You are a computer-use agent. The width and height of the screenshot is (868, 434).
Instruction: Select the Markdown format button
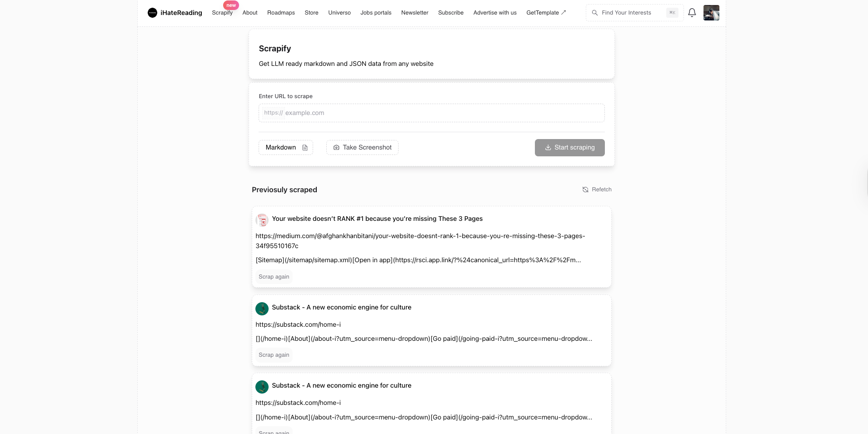click(286, 148)
